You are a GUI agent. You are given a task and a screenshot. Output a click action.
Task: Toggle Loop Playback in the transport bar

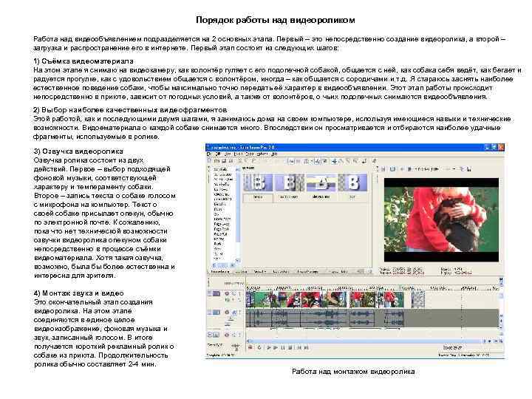259,347
